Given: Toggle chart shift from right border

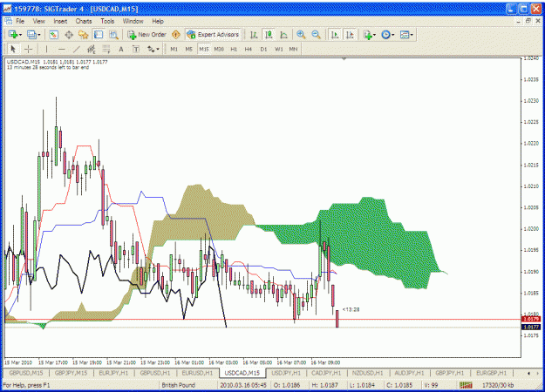Looking at the screenshot, I should point(350,35).
